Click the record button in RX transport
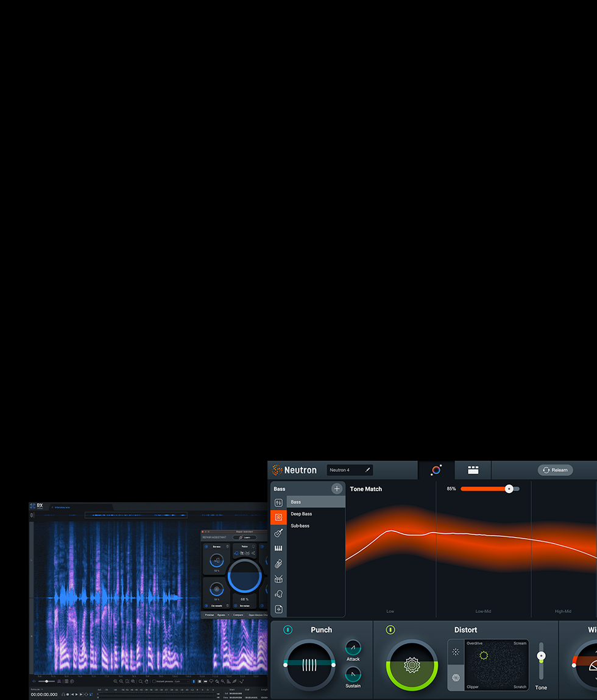The height and width of the screenshot is (700, 597). (x=68, y=694)
